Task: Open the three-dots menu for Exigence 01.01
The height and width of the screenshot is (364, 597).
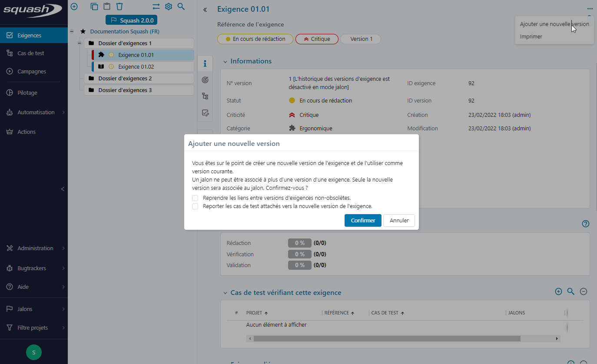Action: 589,9
